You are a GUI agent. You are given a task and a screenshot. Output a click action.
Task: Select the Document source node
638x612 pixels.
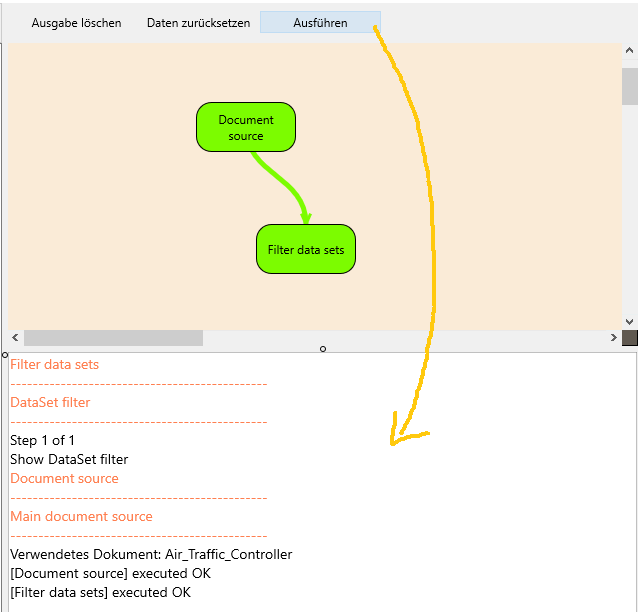pos(246,127)
